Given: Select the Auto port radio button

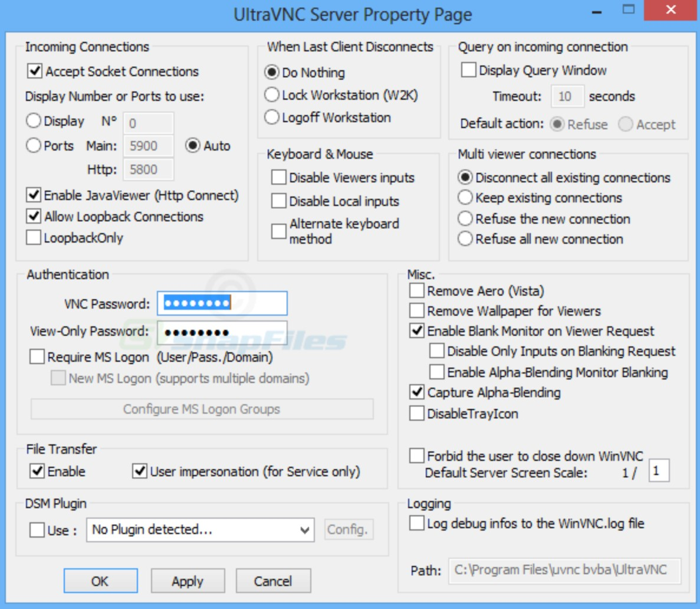Looking at the screenshot, I should pos(193,145).
